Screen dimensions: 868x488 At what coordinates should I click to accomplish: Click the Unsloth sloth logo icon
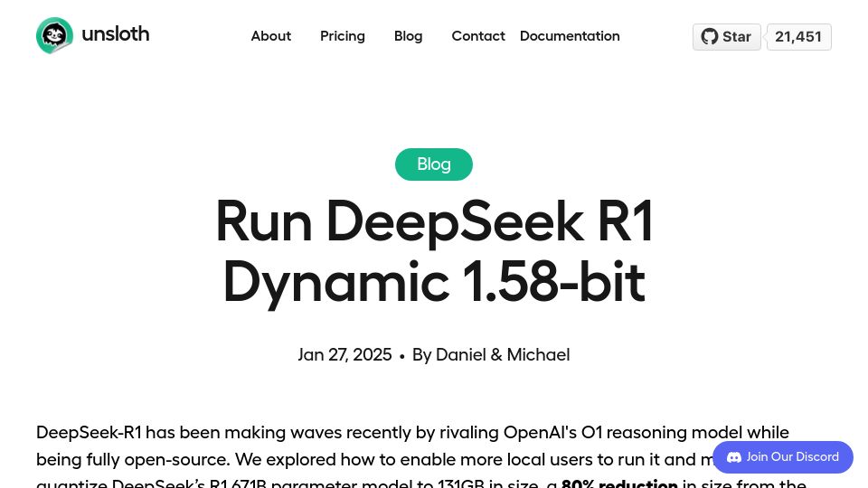point(54,35)
